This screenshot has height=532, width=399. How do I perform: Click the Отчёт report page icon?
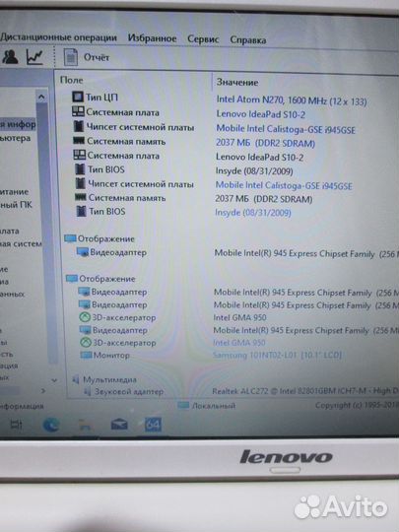click(71, 57)
